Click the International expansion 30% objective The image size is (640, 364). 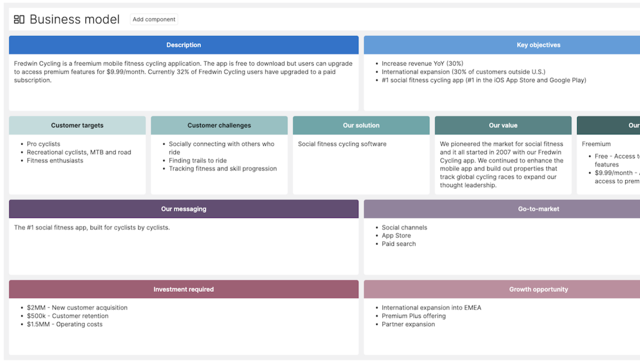(463, 72)
